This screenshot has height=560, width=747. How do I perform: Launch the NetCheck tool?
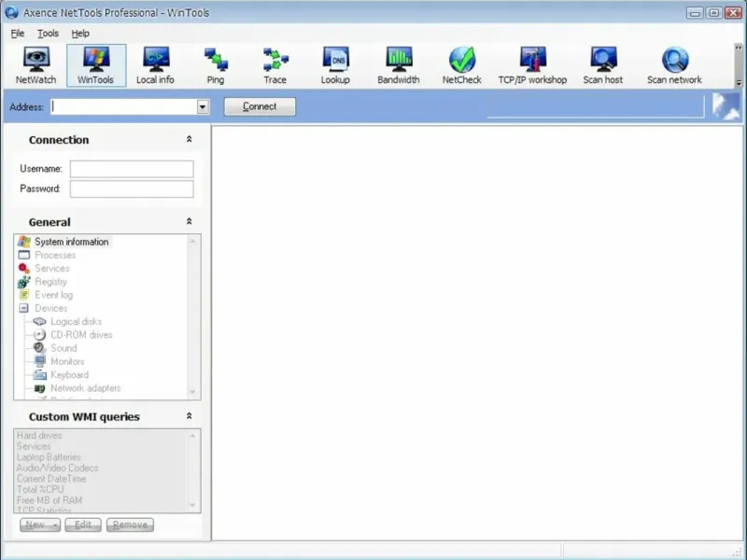[462, 65]
